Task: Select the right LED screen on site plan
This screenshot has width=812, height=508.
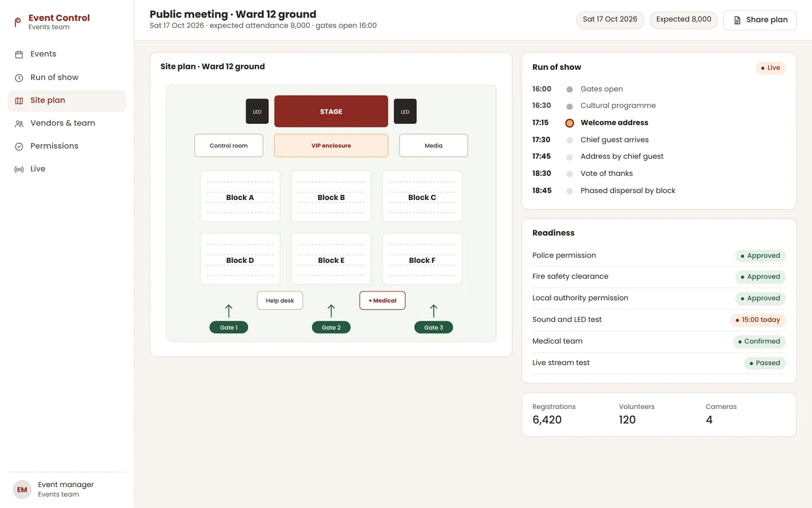Action: pos(405,112)
